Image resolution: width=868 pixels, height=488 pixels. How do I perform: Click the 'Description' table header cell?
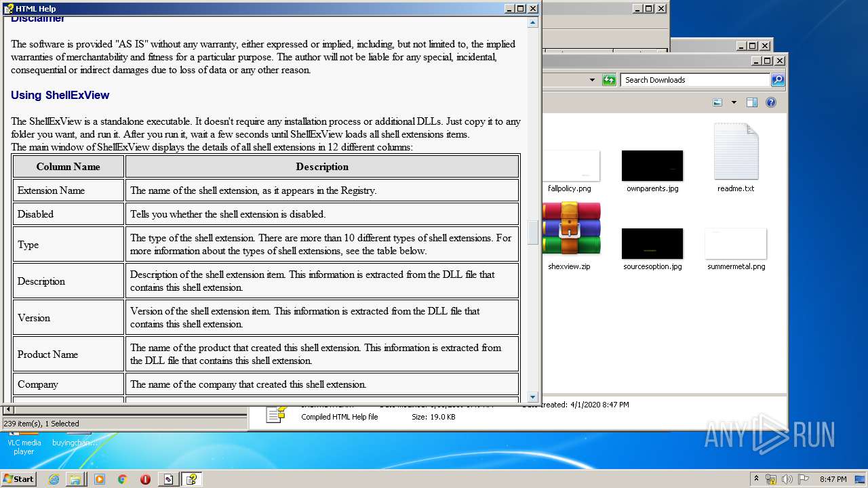[x=322, y=167]
